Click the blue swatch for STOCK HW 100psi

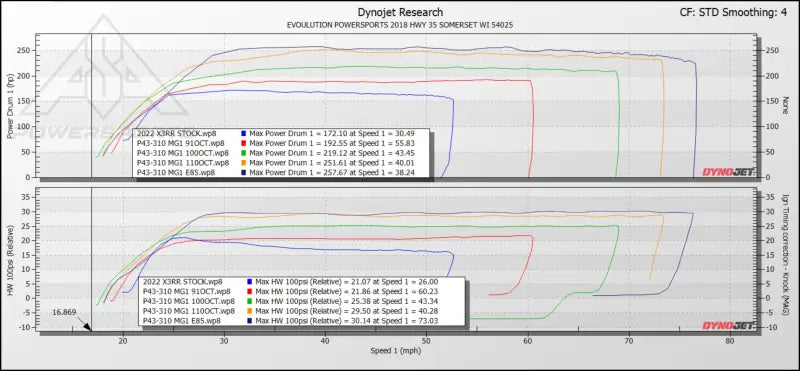coord(248,281)
